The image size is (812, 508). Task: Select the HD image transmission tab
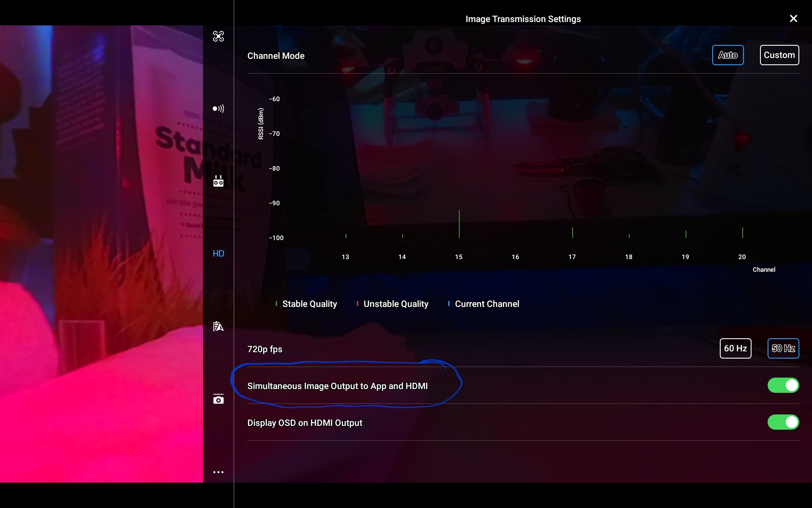point(218,254)
